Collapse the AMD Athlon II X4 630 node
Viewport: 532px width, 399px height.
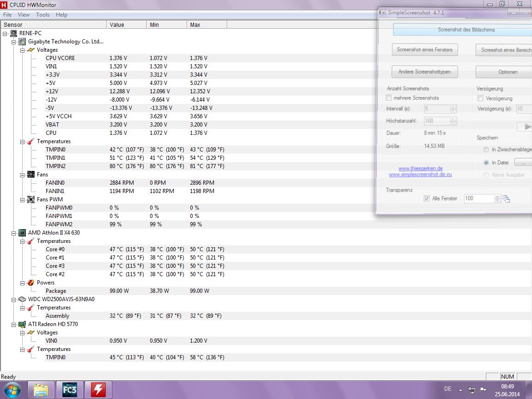pyautogui.click(x=13, y=233)
